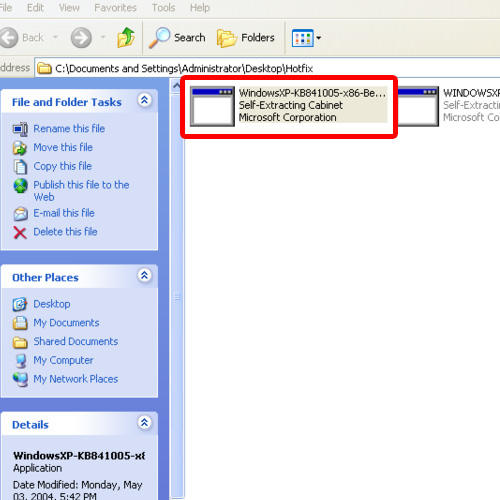Click Move this file link
The image size is (500, 500).
click(63, 147)
